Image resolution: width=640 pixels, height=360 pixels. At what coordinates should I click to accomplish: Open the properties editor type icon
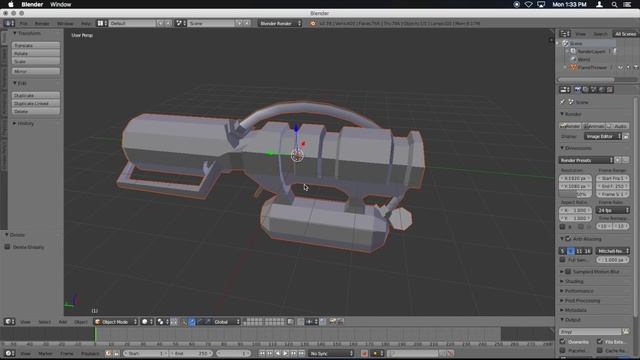pyautogui.click(x=565, y=89)
